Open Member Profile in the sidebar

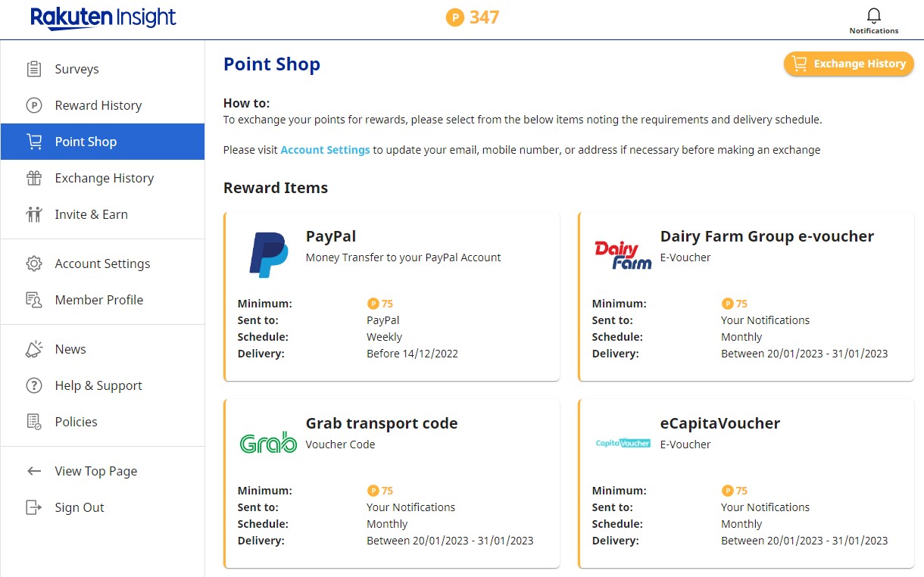pos(98,300)
